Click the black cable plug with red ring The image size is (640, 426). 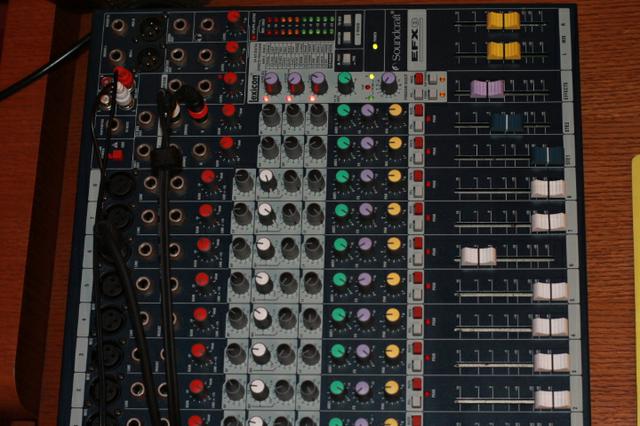click(x=197, y=108)
